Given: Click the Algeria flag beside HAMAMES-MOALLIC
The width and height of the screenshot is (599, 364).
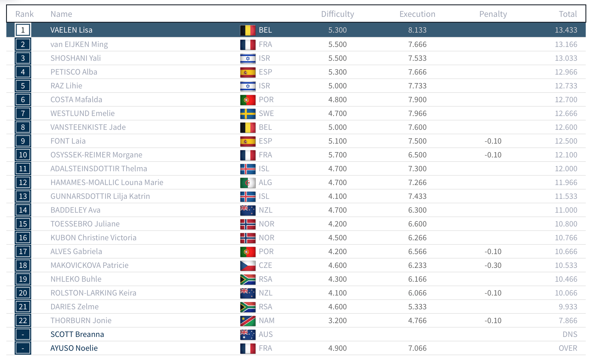Looking at the screenshot, I should coord(248,183).
